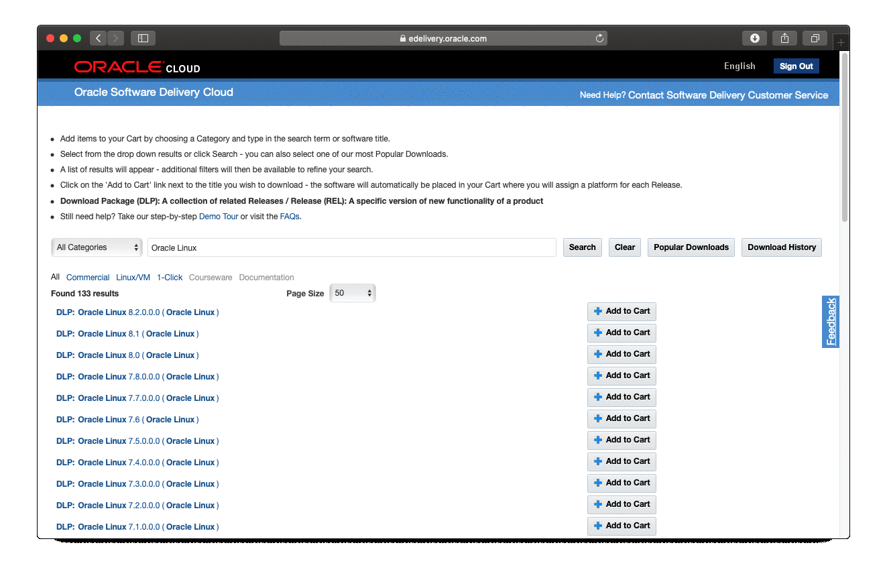Screen dimensions: 887x588
Task: Click the 'Found 133 results' text
Action: (x=84, y=294)
